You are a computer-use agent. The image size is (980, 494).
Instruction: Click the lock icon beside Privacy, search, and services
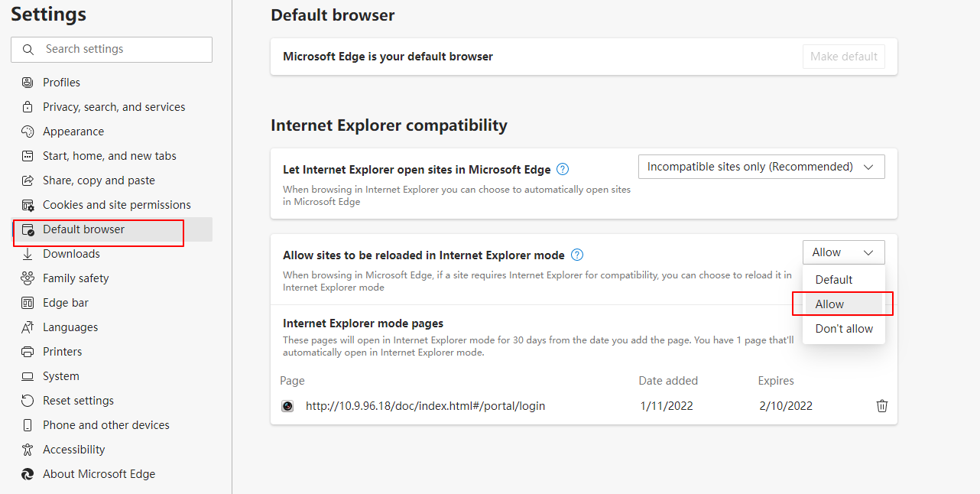(x=28, y=107)
